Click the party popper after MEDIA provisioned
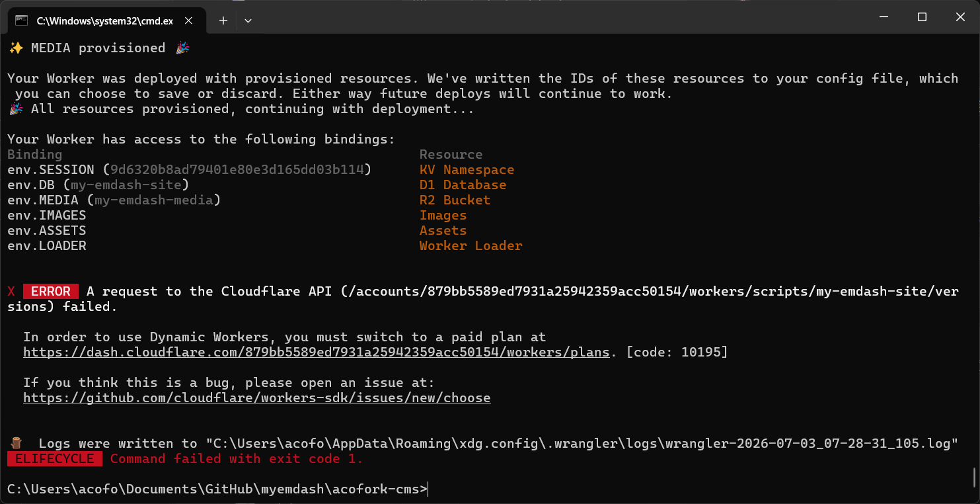 [182, 48]
